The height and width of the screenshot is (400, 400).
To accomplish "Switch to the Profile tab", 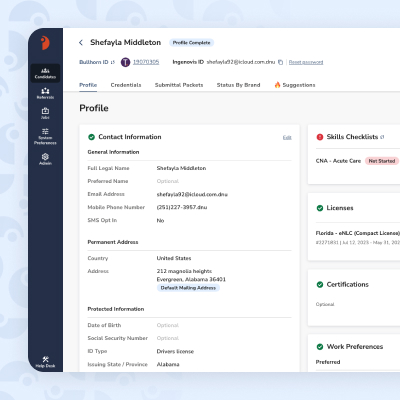I will pos(88,85).
